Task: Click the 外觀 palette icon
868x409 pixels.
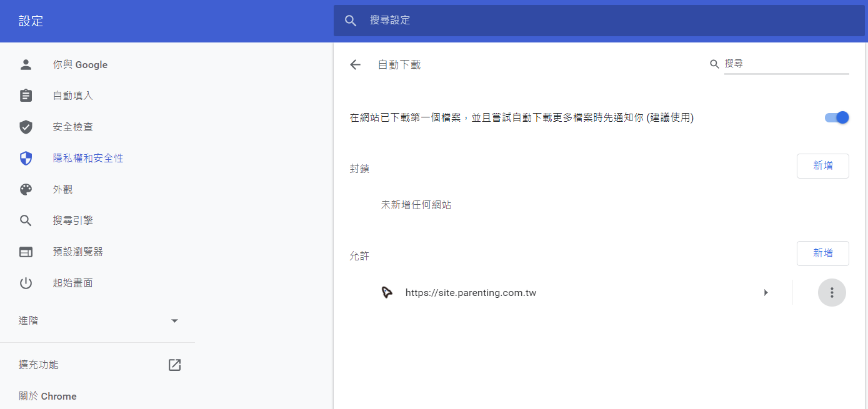Action: click(x=26, y=190)
